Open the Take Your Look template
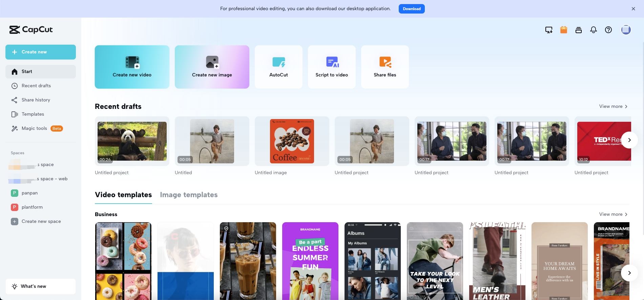This screenshot has width=644, height=300. tap(435, 261)
